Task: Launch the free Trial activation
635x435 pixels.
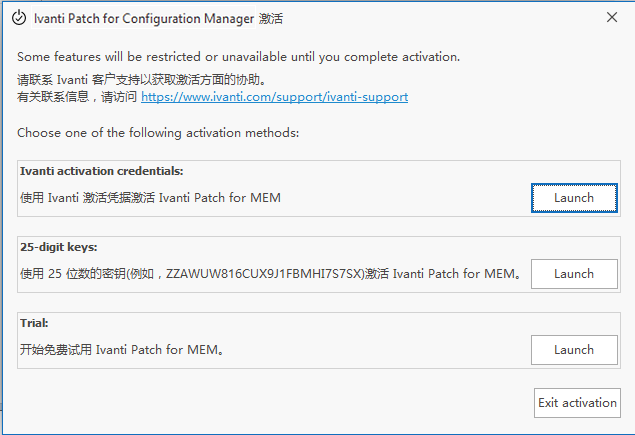Action: coord(574,350)
